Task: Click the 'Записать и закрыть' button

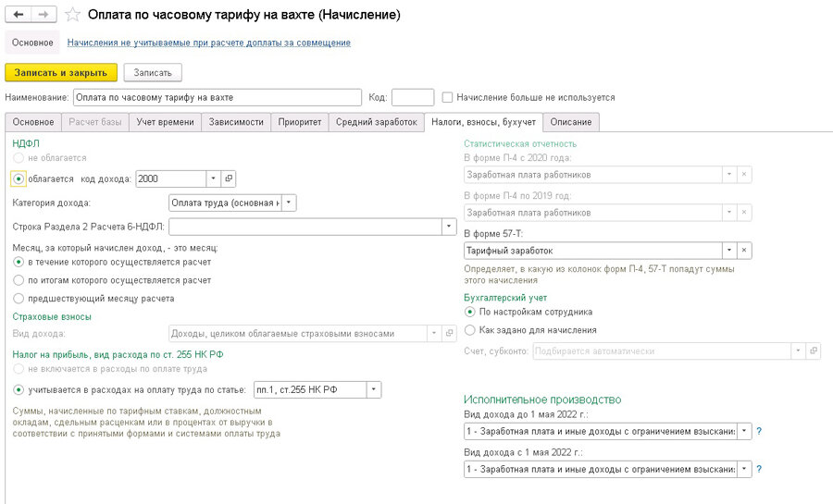Action: click(60, 73)
